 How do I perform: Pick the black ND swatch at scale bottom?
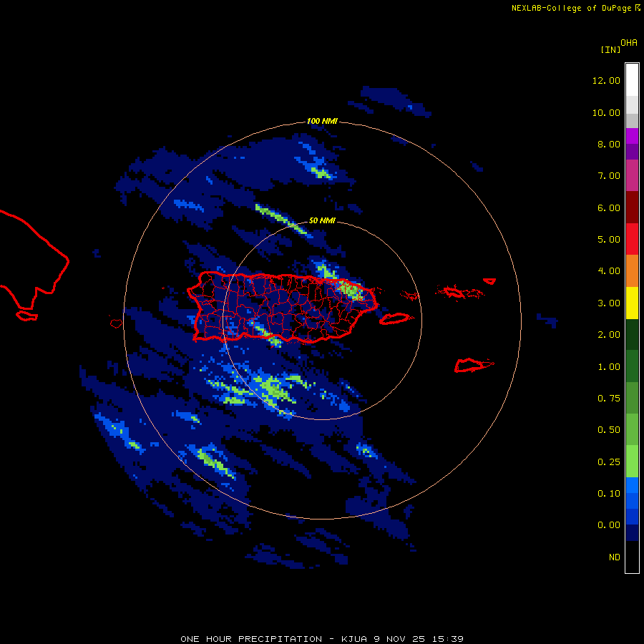pos(632,557)
